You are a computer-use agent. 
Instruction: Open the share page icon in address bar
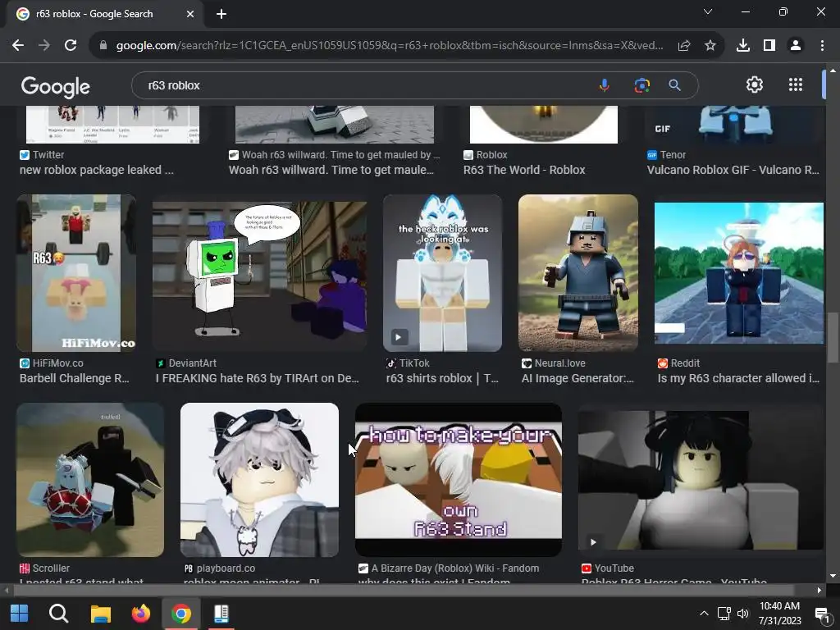pyautogui.click(x=684, y=46)
